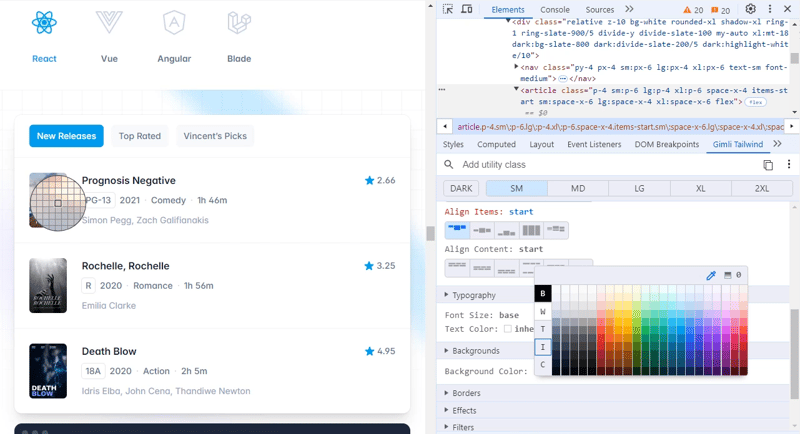800x434 pixels.
Task: Click the Top Rated button
Action: (x=140, y=136)
